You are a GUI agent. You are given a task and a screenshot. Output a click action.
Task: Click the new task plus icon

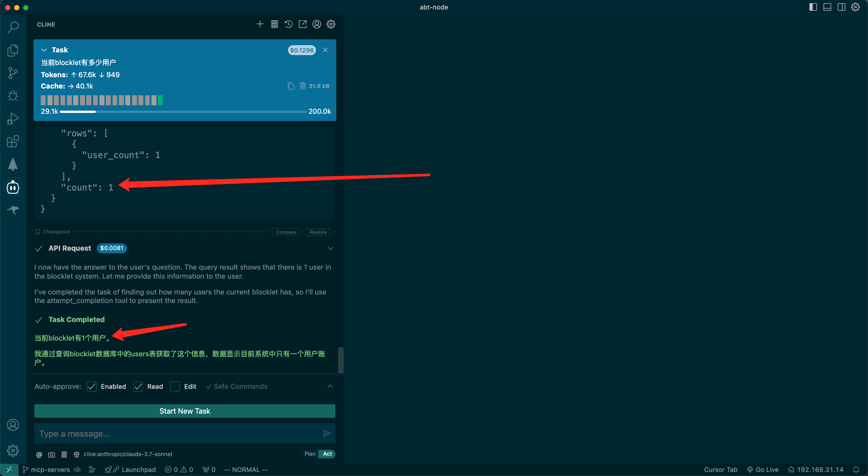coord(260,24)
